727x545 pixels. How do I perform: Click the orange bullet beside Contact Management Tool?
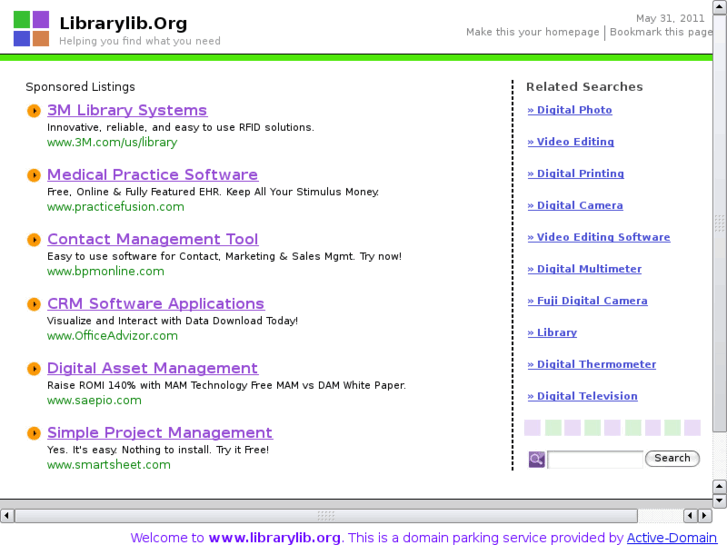[34, 240]
